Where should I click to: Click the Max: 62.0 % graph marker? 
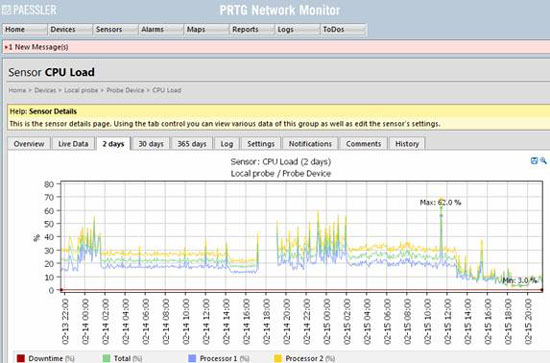click(441, 202)
